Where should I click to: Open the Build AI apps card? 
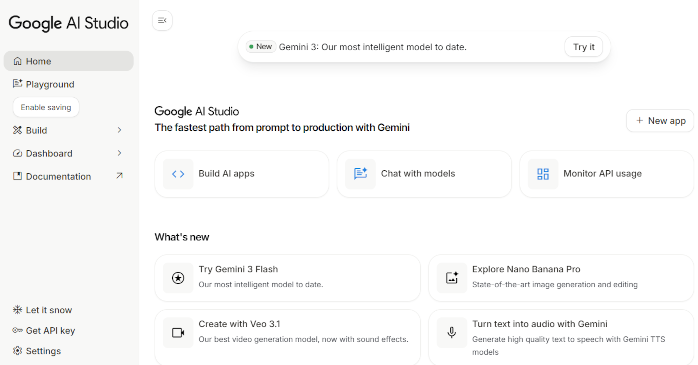[x=242, y=174]
